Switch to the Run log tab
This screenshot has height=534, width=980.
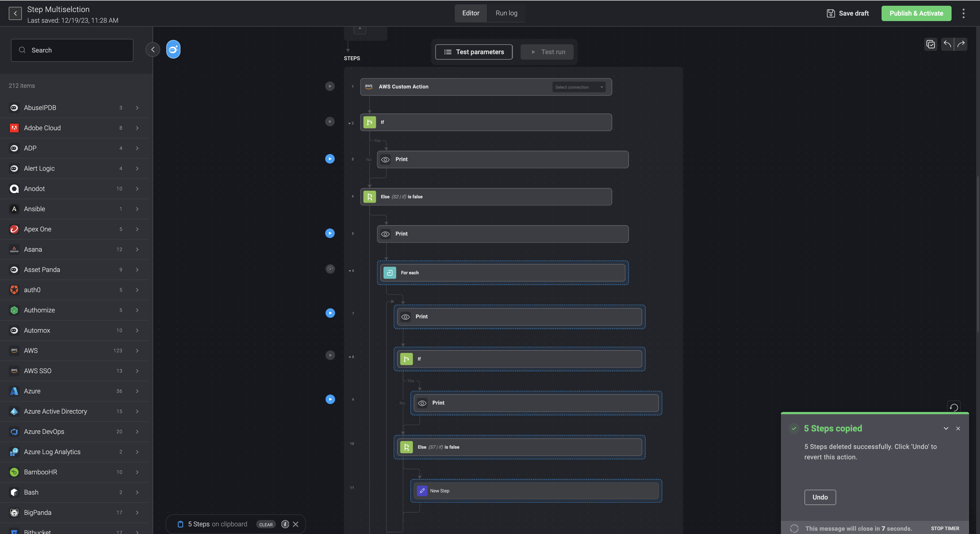[506, 13]
